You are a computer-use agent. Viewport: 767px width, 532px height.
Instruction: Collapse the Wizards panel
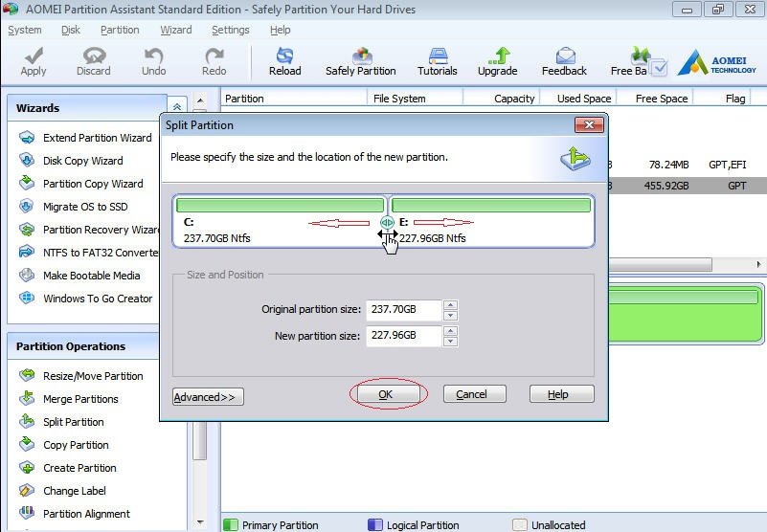point(177,106)
